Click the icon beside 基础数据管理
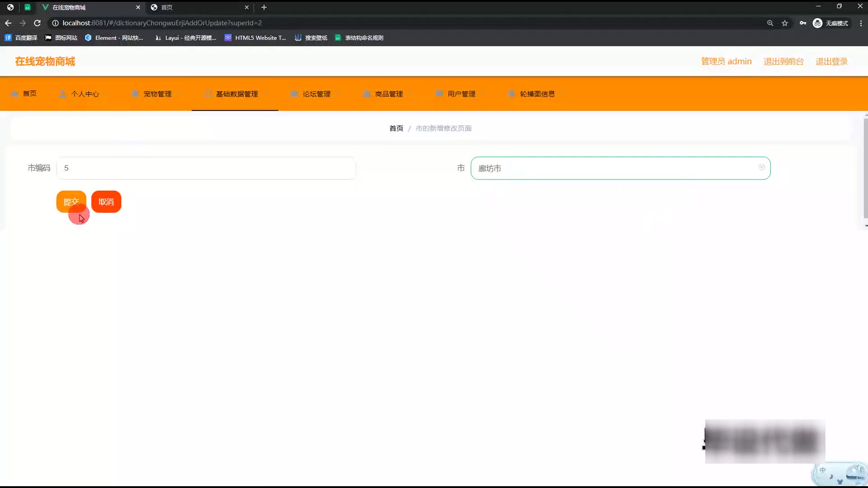Image resolution: width=868 pixels, height=488 pixels. click(208, 94)
